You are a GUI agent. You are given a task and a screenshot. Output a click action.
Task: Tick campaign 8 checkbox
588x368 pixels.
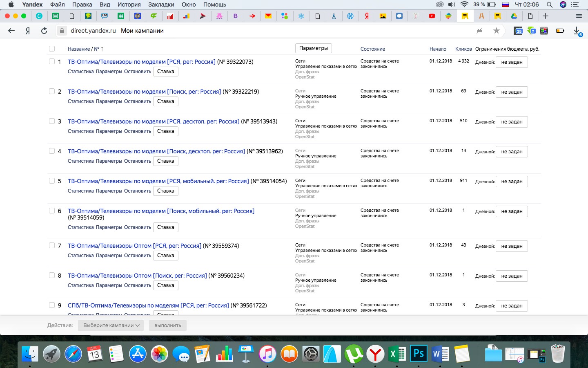click(x=52, y=275)
